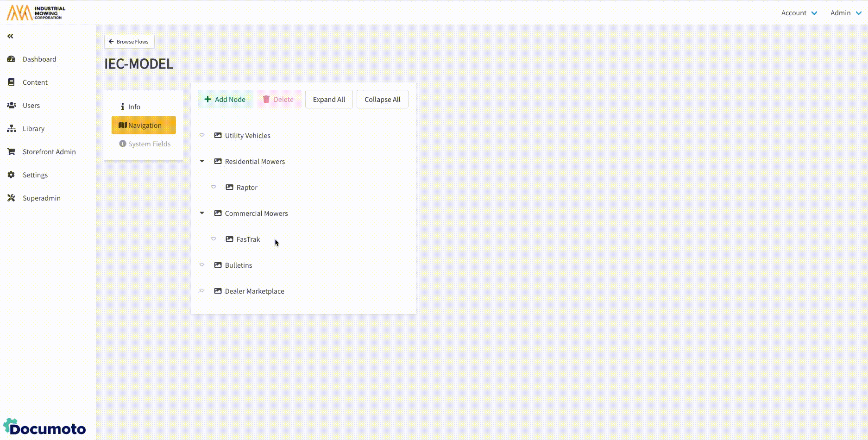Collapse the left sidebar with double-chevron icon

(10, 36)
